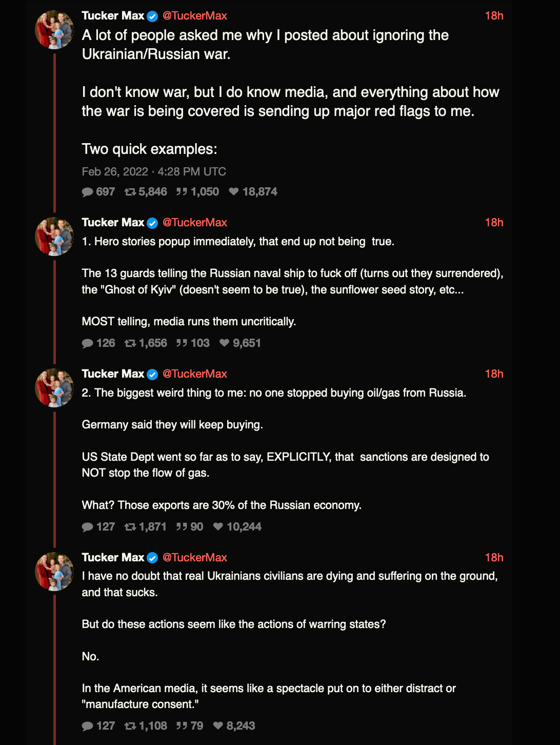
Task: Like the tweet with 10,244 likes
Action: click(218, 527)
